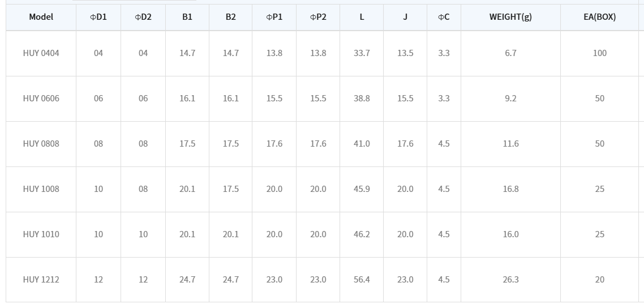Click the Model column header
The height and width of the screenshot is (308, 644).
click(41, 17)
